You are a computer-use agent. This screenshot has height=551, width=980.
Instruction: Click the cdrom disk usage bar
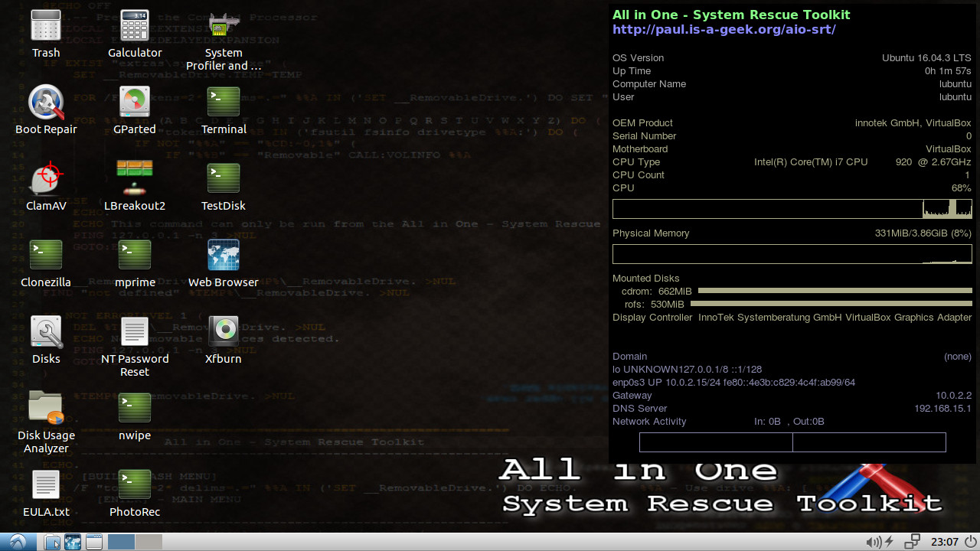tap(835, 291)
